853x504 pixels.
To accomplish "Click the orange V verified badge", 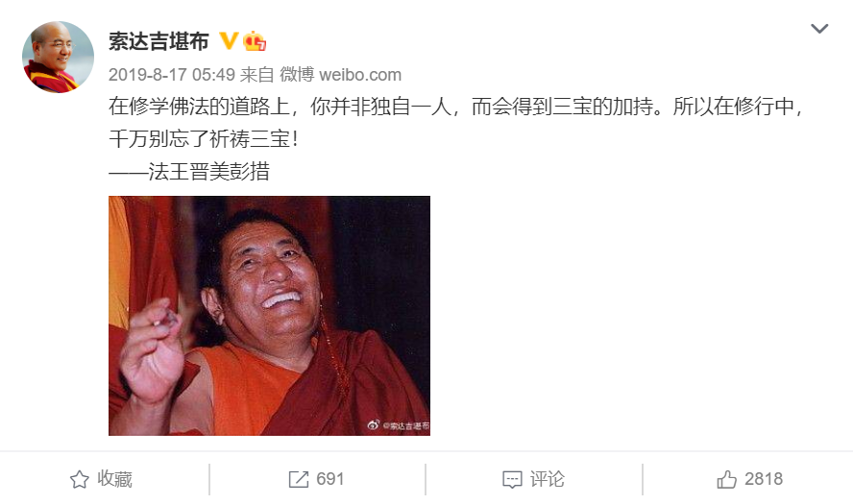I will coord(229,40).
